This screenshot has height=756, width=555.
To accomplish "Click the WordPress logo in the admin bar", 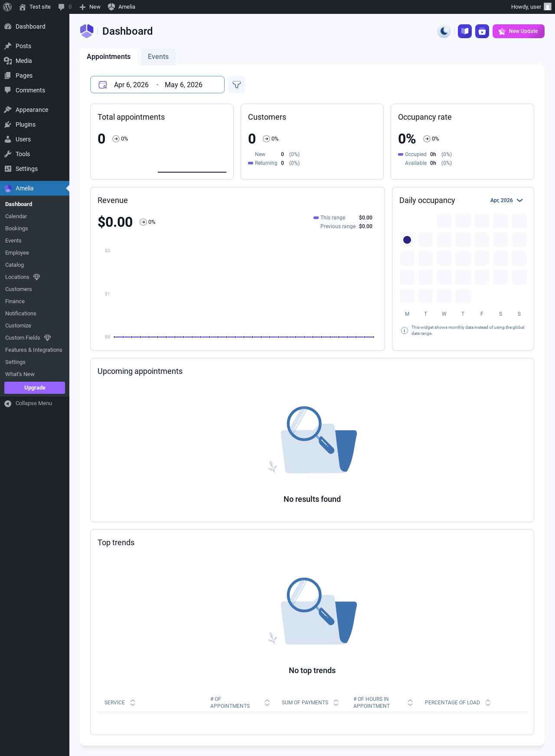I will 7,7.
